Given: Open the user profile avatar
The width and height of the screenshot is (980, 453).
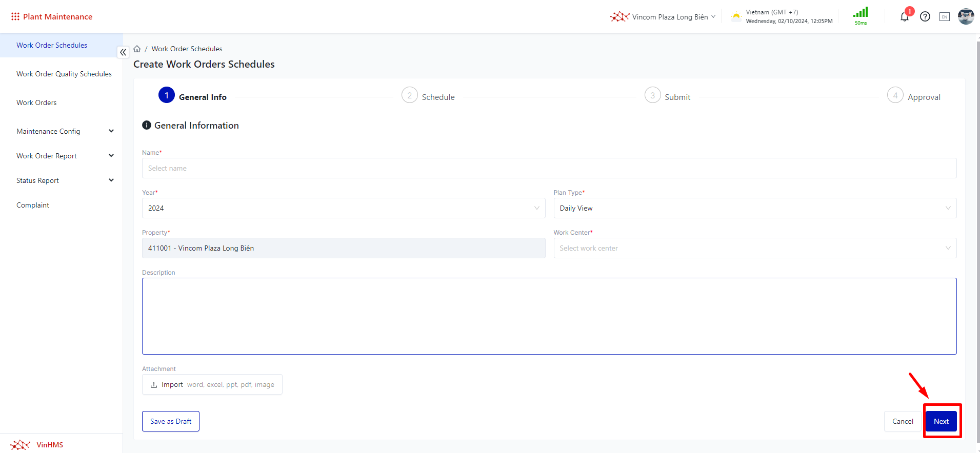Looking at the screenshot, I should (966, 16).
